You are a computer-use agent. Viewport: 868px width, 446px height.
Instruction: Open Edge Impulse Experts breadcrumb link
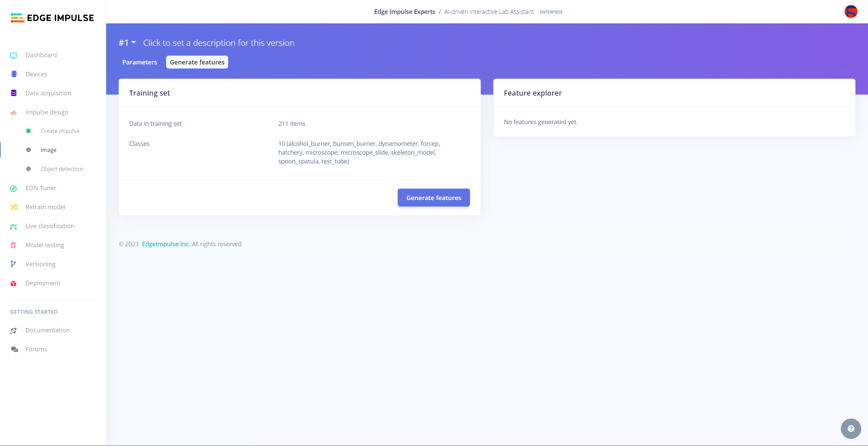point(405,12)
